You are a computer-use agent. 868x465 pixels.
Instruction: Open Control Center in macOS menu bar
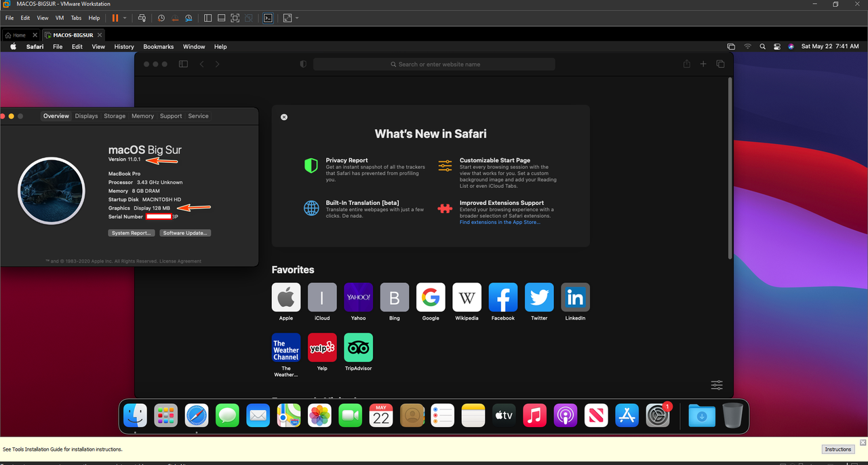point(776,47)
